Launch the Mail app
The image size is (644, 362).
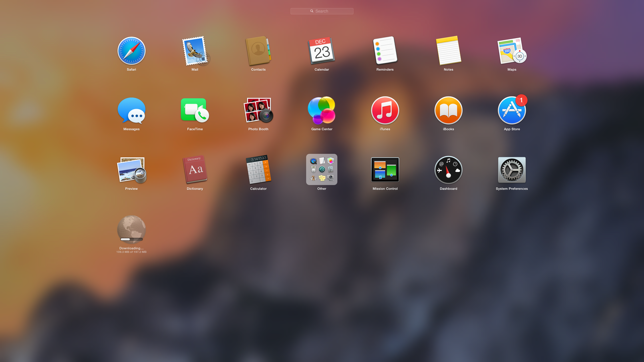(195, 51)
